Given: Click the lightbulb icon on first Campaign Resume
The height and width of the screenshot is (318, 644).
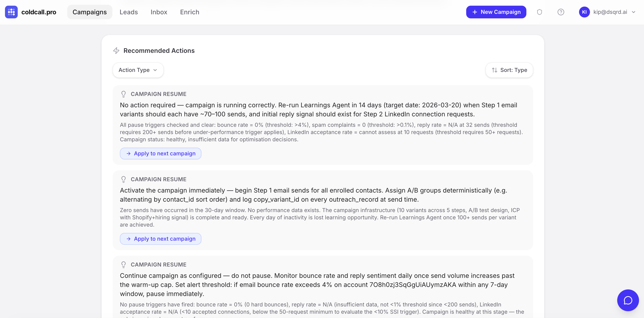Looking at the screenshot, I should tap(124, 94).
